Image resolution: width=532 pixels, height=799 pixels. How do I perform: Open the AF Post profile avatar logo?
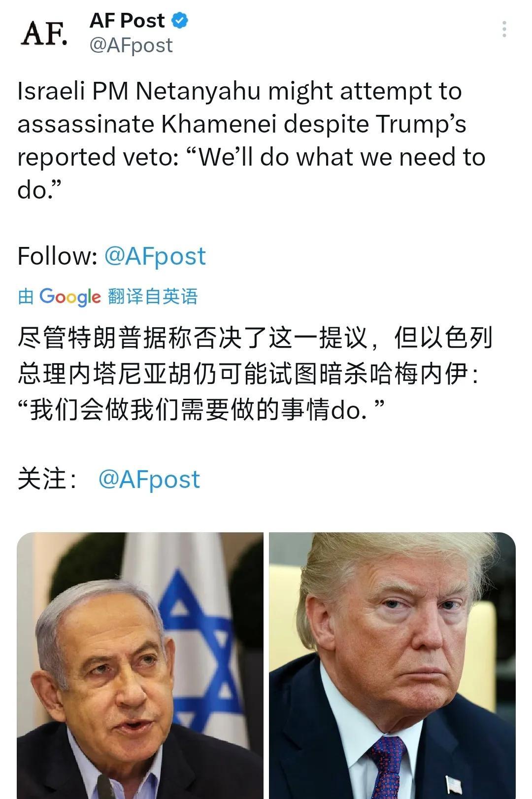click(44, 34)
